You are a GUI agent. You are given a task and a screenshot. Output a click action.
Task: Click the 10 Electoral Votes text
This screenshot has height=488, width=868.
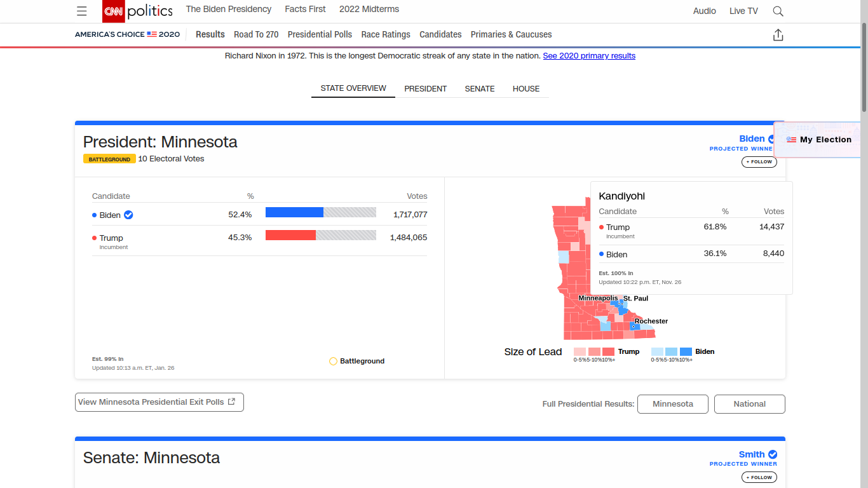click(172, 159)
